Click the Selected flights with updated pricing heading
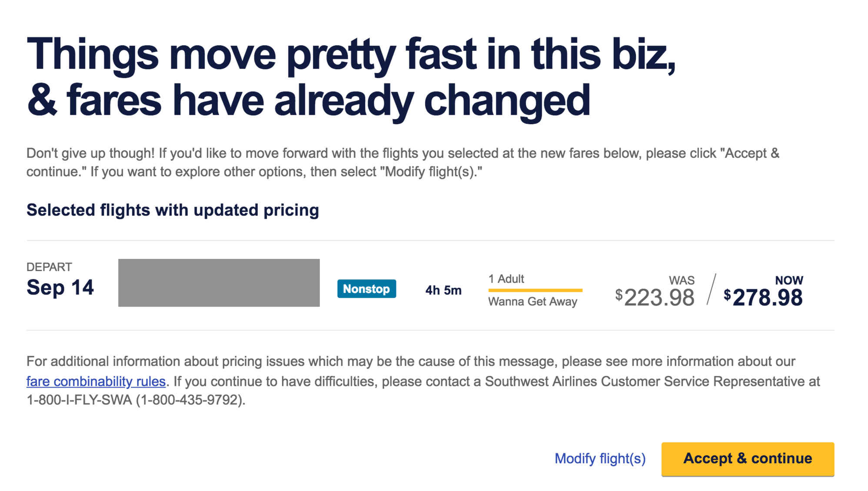The height and width of the screenshot is (491, 868). 173,210
